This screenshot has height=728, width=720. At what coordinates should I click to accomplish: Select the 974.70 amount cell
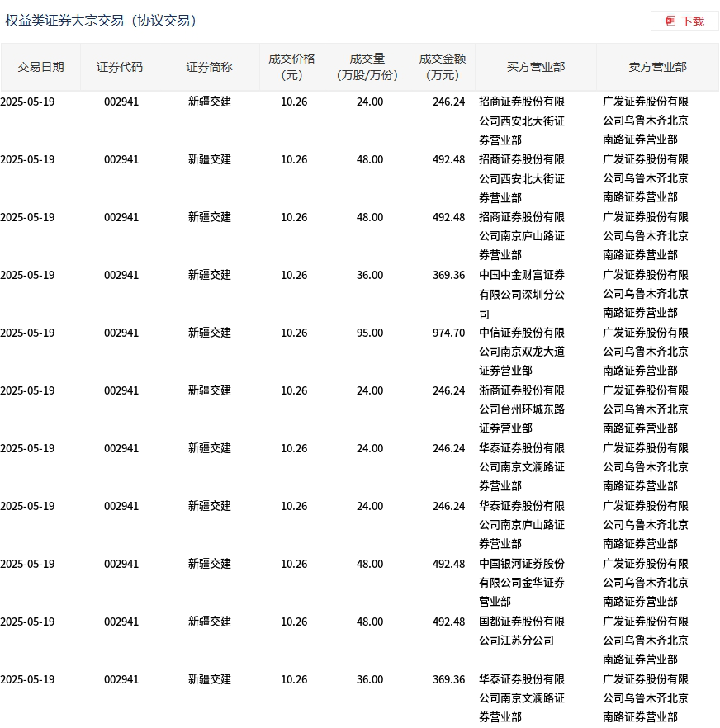(x=448, y=333)
